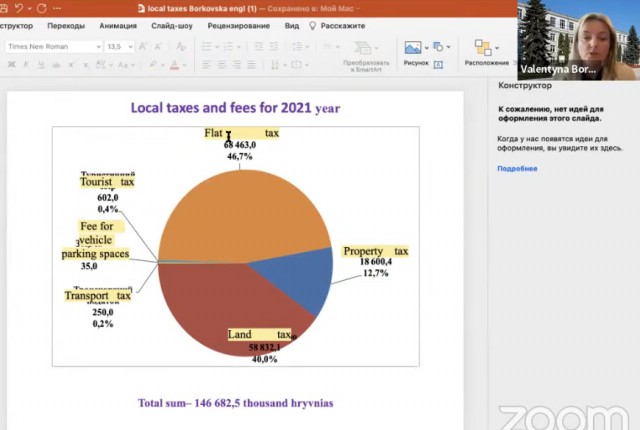This screenshot has height=430, width=640.
Task: Open the Undo history dropdown arrow
Action: pos(29,8)
